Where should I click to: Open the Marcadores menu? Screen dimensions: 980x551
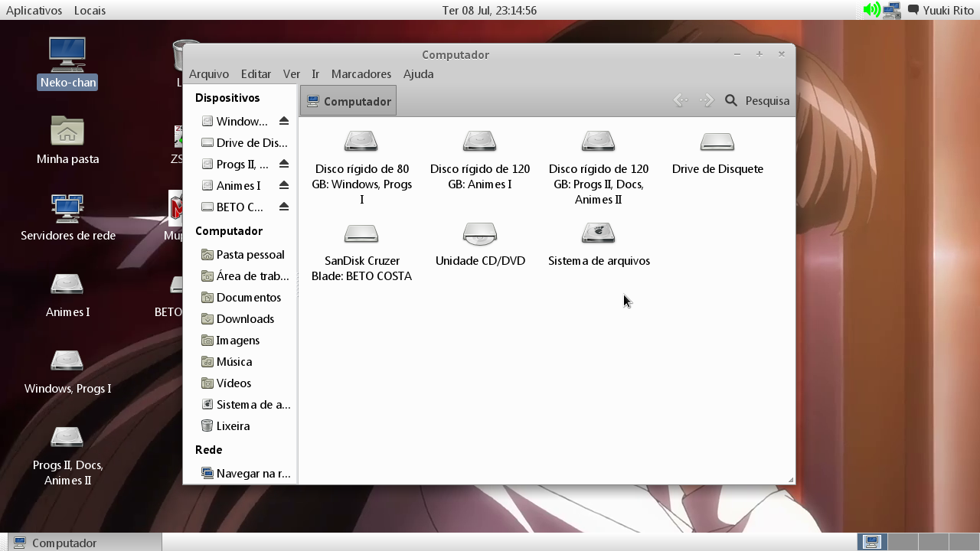(x=361, y=74)
